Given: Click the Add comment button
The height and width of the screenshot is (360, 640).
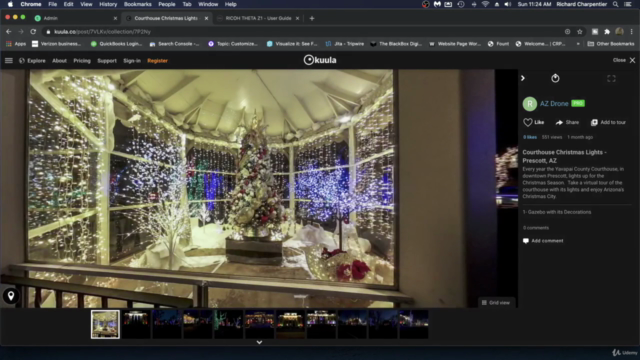Looking at the screenshot, I should 543,241.
